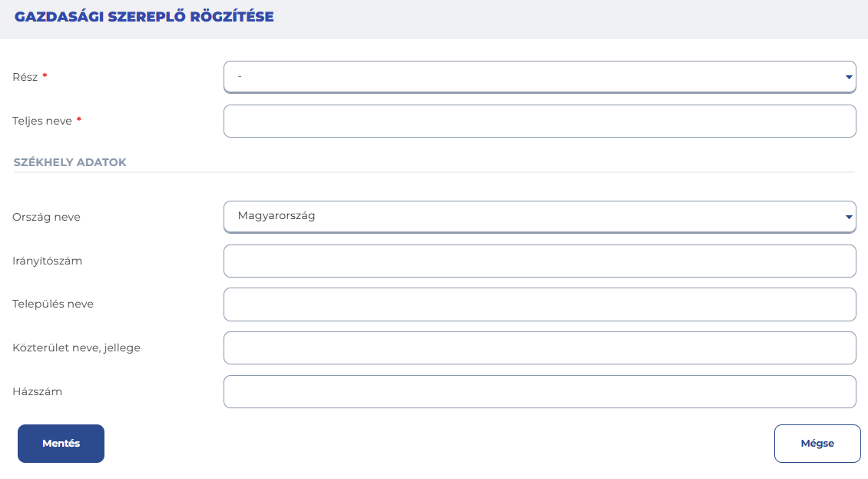This screenshot has width=868, height=479.
Task: Click the Rész dropdown arrow
Action: pos(849,77)
